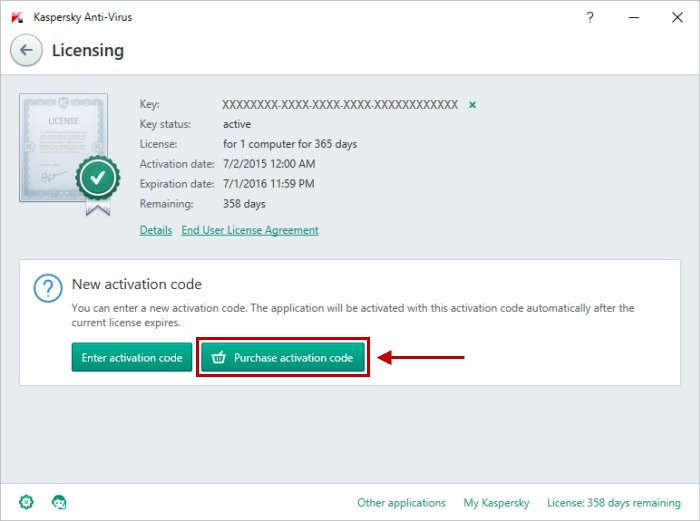Click the question-mark help icon in title bar

click(x=590, y=17)
